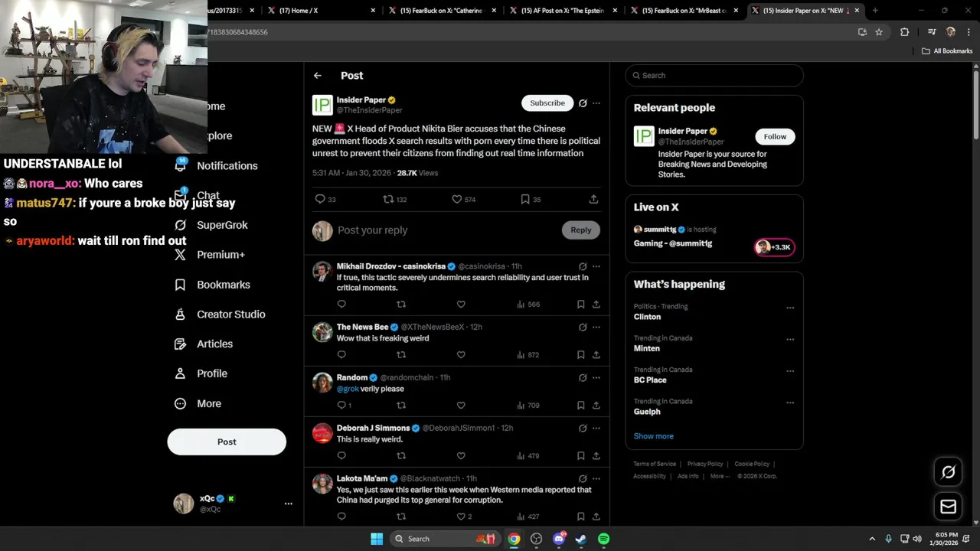Image resolution: width=980 pixels, height=551 pixels.
Task: Follow Insider Paper in Relevant people
Action: pos(775,136)
